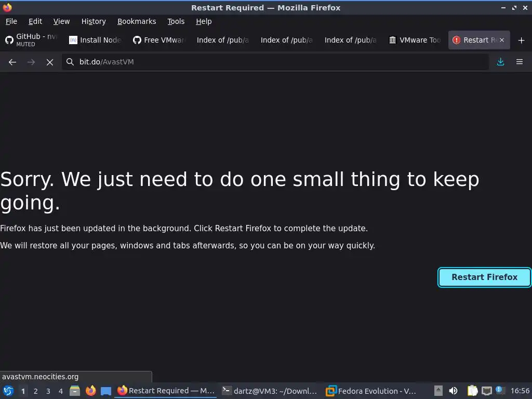The image size is (532, 399).
Task: Switch to workspace 2
Action: pos(36,391)
